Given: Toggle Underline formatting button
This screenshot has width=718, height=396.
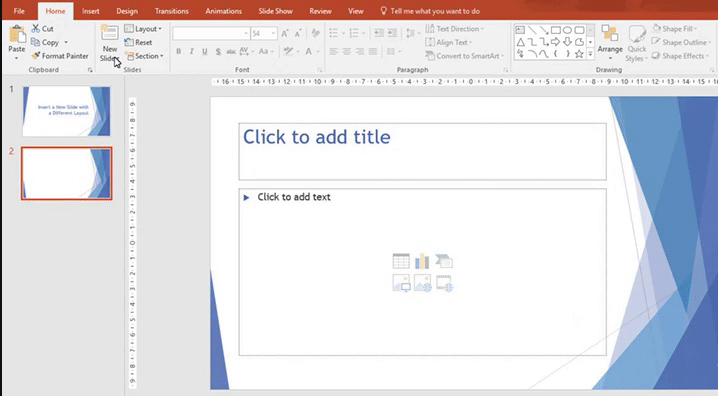Looking at the screenshot, I should tap(205, 51).
